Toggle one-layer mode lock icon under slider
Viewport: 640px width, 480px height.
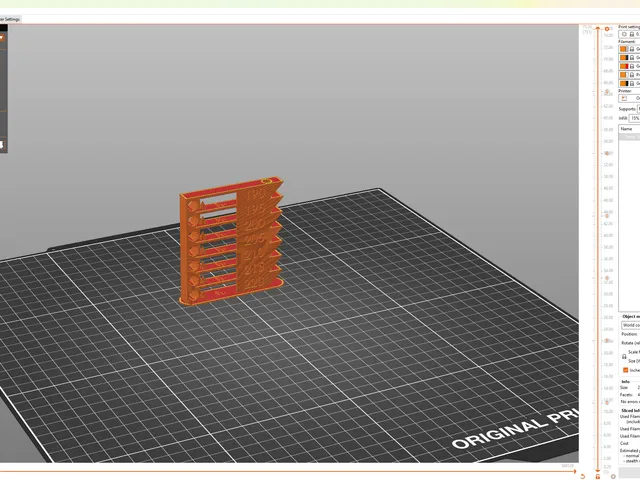(x=598, y=476)
